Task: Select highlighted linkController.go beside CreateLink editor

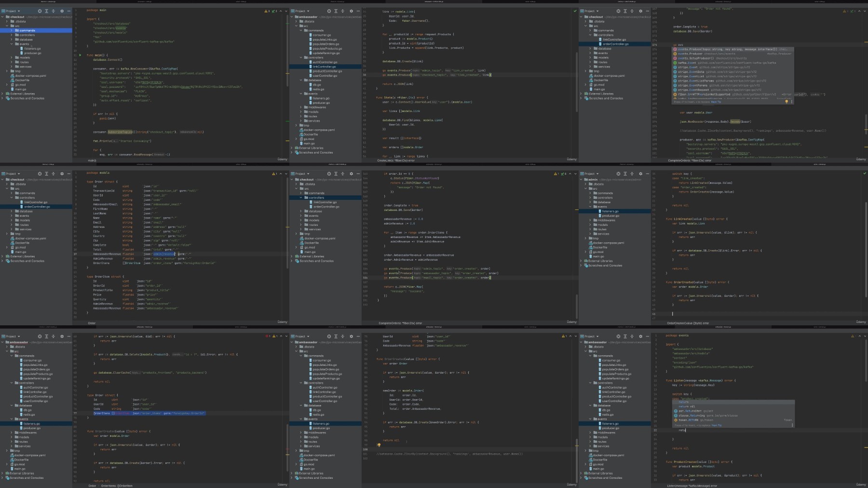Action: [325, 67]
